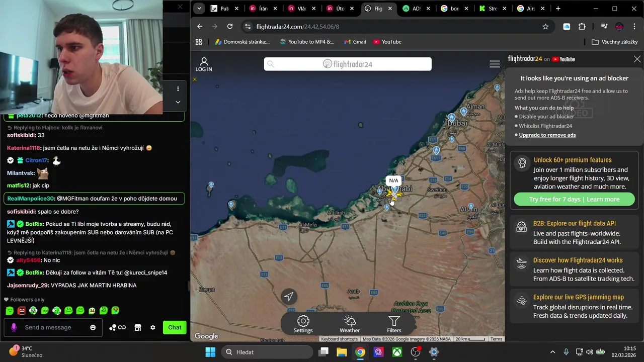Click the location arrow button on the map
Screen dimensions: 644x362
click(x=289, y=297)
